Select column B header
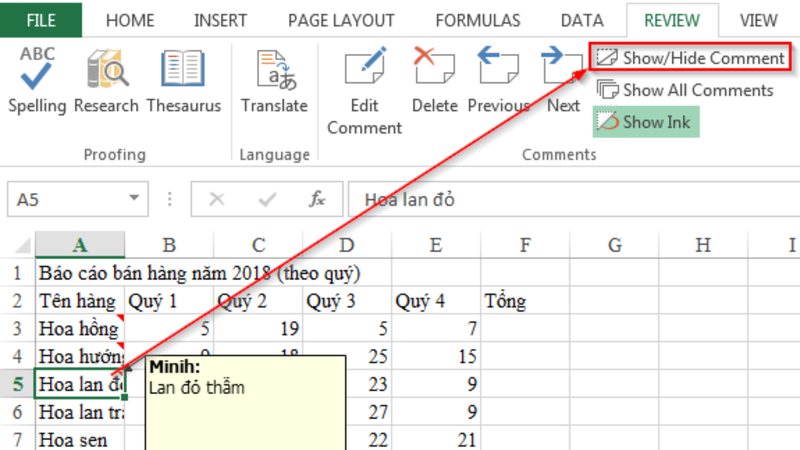 click(169, 245)
